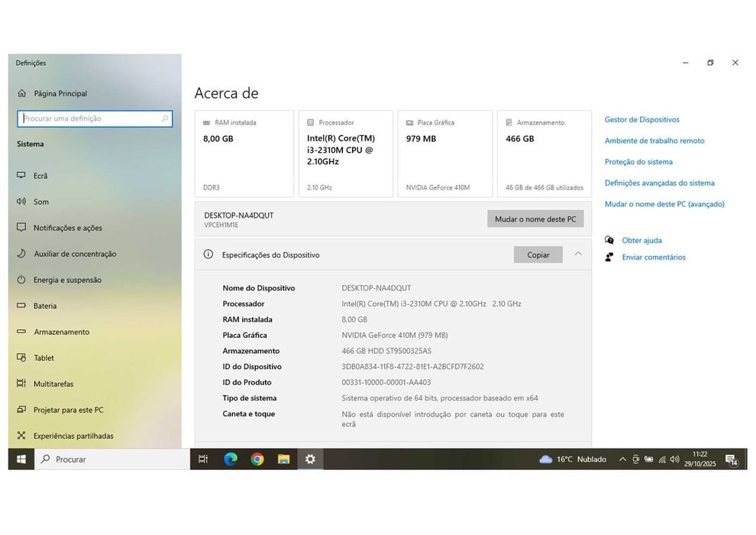The image size is (756, 535).
Task: Open the 16°C Nublado weather widget
Action: (572, 459)
